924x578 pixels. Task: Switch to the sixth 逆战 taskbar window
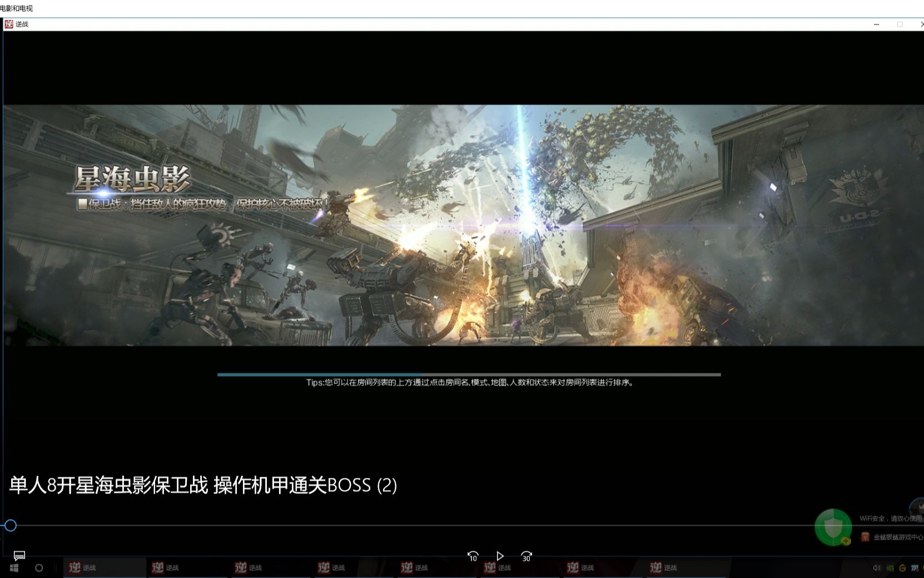519,568
